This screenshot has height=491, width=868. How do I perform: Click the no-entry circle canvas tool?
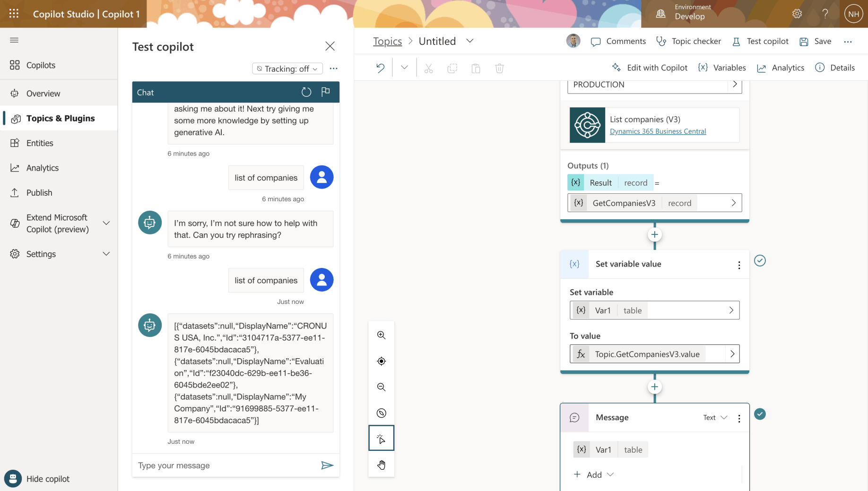click(x=382, y=413)
